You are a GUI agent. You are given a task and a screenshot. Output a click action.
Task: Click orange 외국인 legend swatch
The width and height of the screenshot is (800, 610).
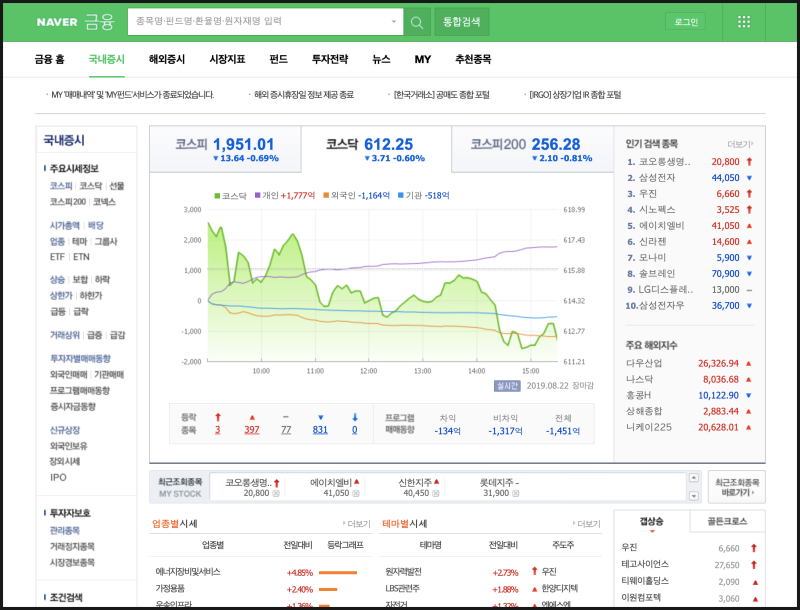pyautogui.click(x=326, y=195)
